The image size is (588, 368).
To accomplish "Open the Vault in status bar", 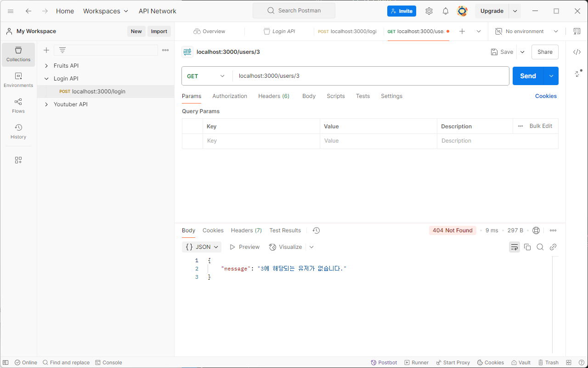I will 521,362.
